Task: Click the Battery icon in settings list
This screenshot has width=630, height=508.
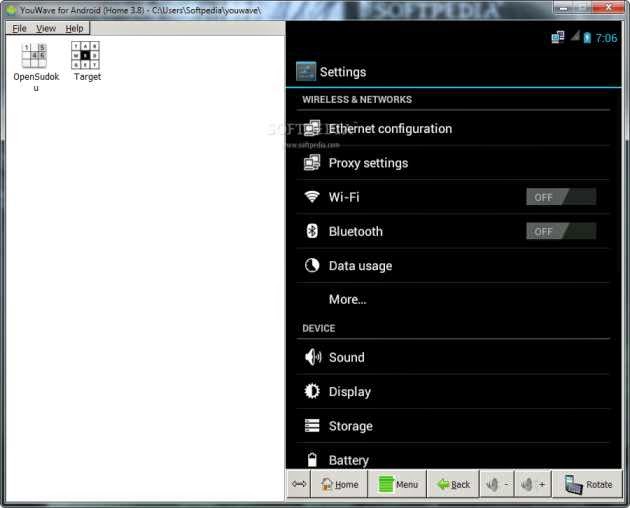Action: tap(312, 459)
